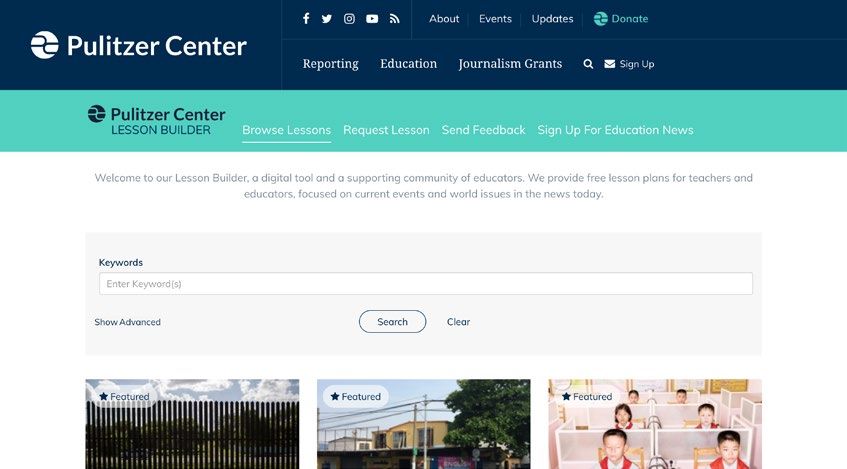Open the Facebook icon link
This screenshot has width=847, height=469.
[306, 19]
